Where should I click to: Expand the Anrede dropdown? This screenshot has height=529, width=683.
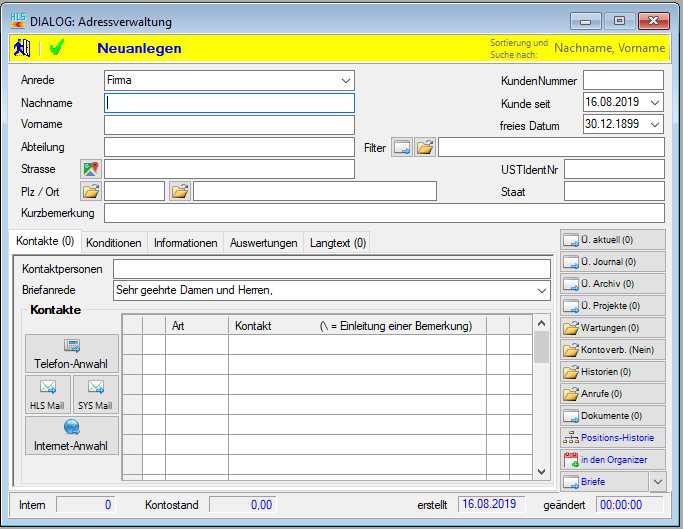pos(345,80)
